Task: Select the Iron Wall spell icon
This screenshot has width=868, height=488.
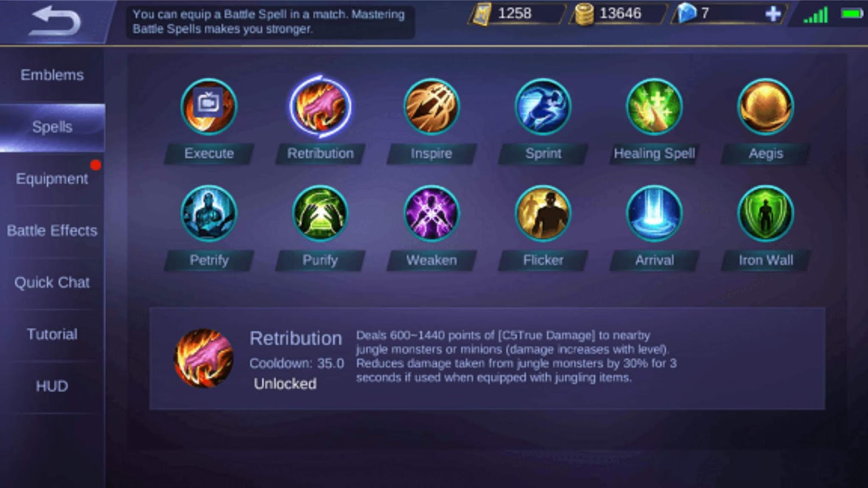Action: coord(765,214)
